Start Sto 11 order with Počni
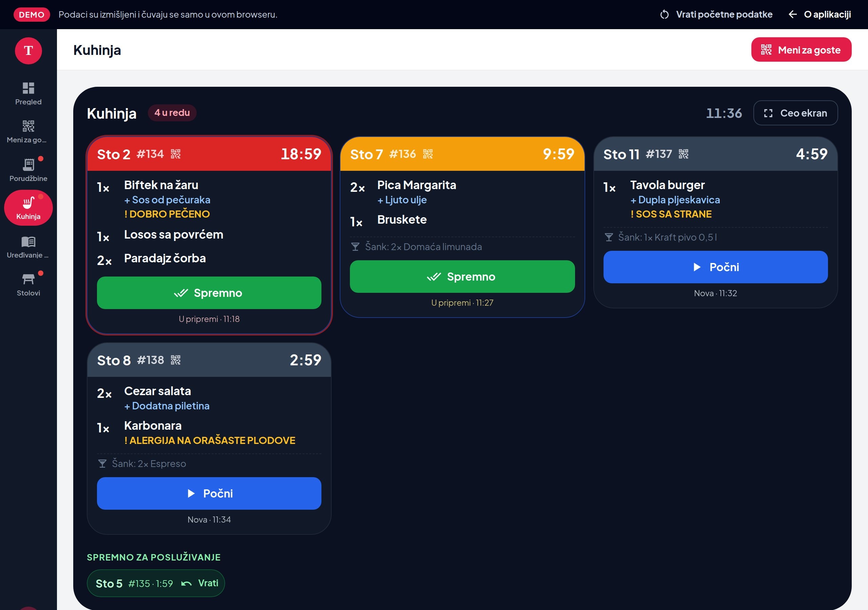The image size is (868, 610). point(716,267)
